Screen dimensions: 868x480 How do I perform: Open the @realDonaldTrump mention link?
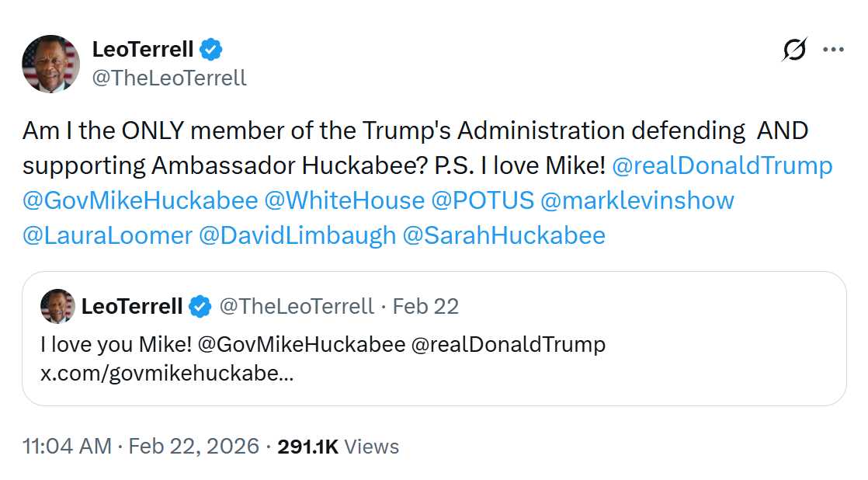pyautogui.click(x=722, y=165)
